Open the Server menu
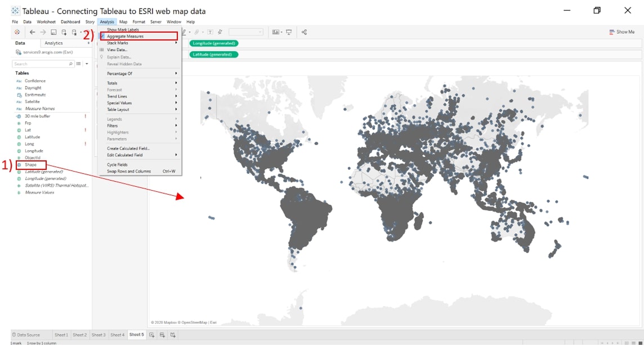This screenshot has height=346, width=644. tap(156, 22)
